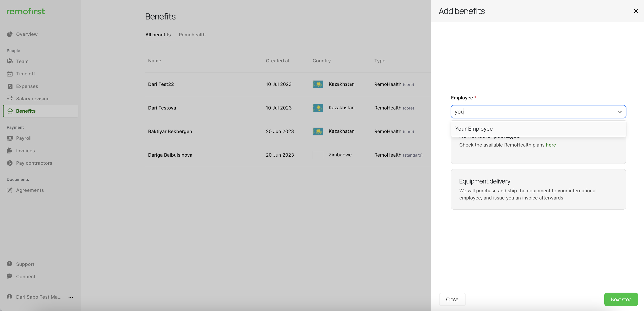Open the Dariga Baibulsinova benefit row
The image size is (644, 311).
click(x=288, y=155)
